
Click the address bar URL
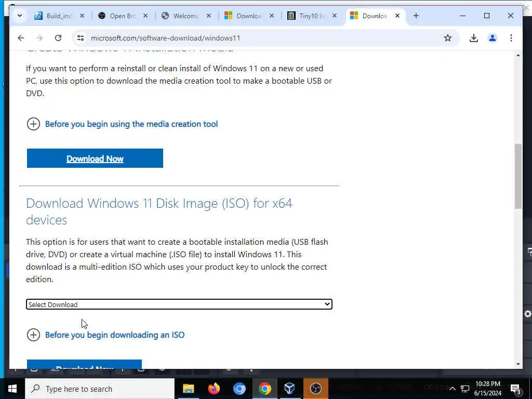pos(166,38)
